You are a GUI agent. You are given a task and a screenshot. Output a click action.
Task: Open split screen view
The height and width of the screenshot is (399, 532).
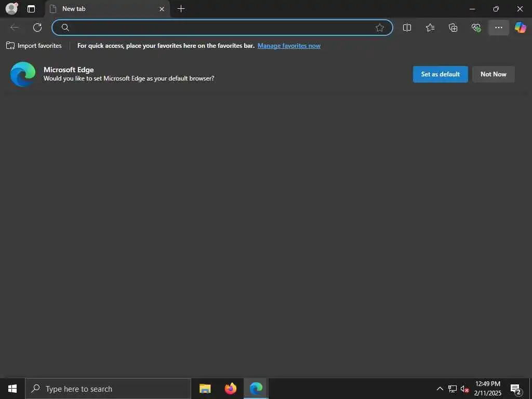(x=407, y=28)
